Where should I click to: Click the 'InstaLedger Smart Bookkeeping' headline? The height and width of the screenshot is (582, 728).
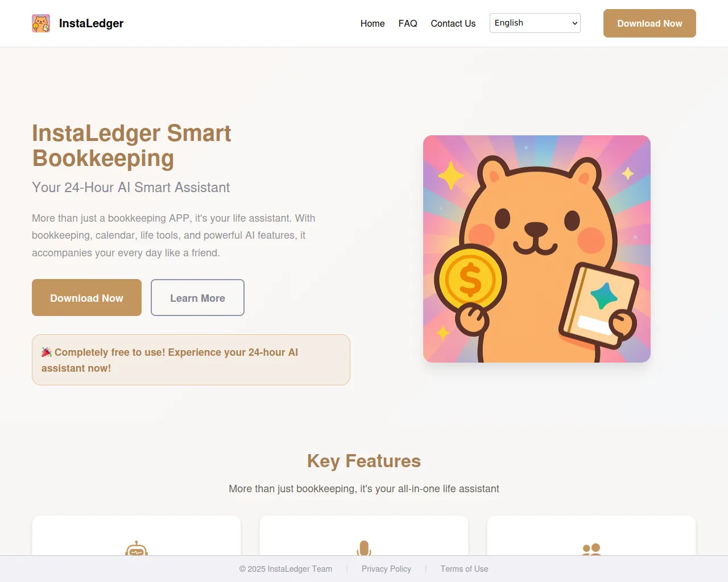click(131, 145)
